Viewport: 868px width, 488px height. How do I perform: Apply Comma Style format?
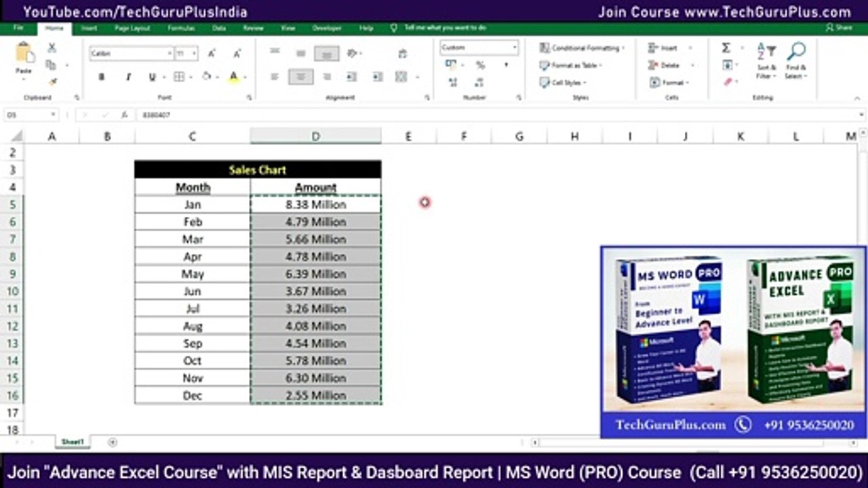tap(506, 65)
